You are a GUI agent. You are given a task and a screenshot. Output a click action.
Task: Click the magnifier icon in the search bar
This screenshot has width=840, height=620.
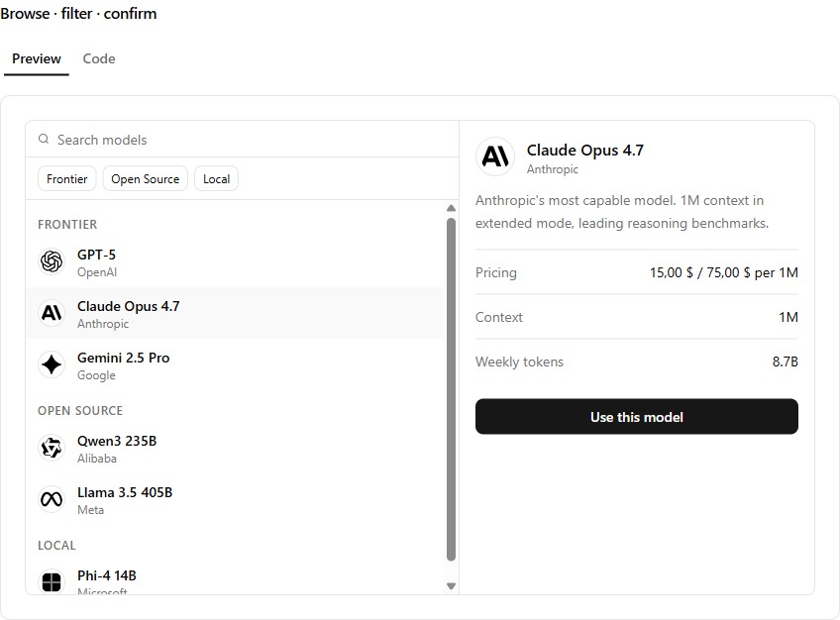point(44,140)
